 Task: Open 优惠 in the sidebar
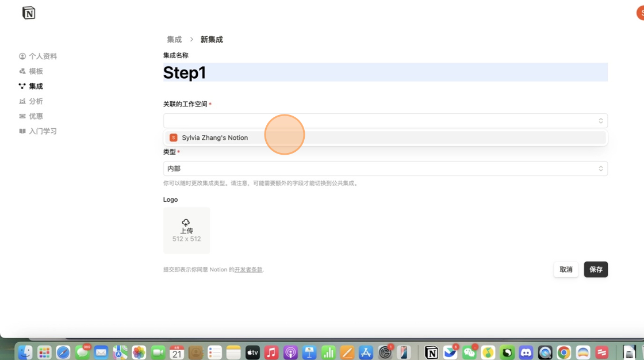click(x=31, y=116)
